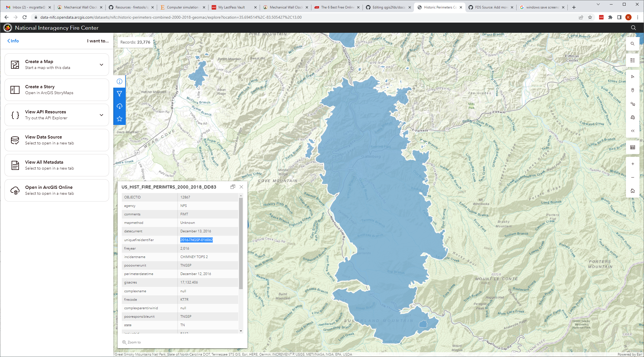Click the popup scrollbar down arrow
644x357 pixels.
point(241,331)
